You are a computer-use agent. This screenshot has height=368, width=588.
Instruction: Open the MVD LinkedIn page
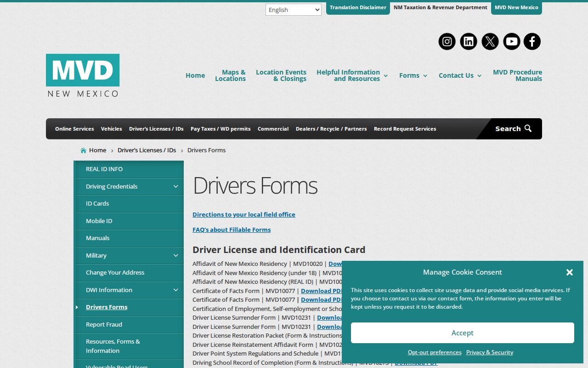469,42
